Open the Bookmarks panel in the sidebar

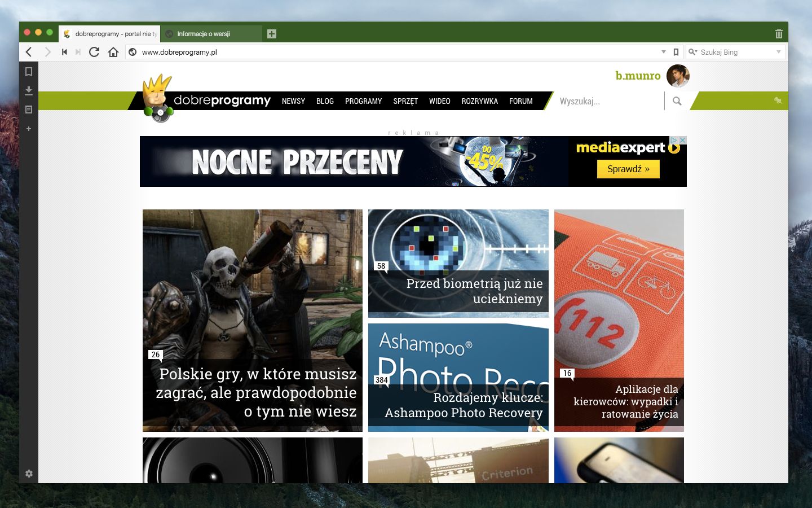[x=29, y=72]
